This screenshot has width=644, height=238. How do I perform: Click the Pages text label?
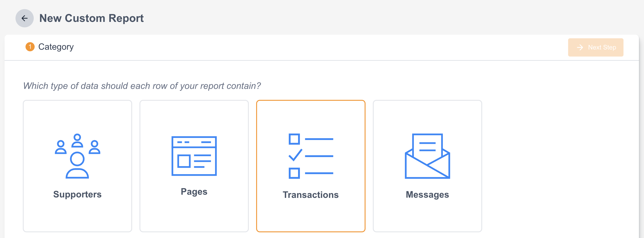click(194, 192)
